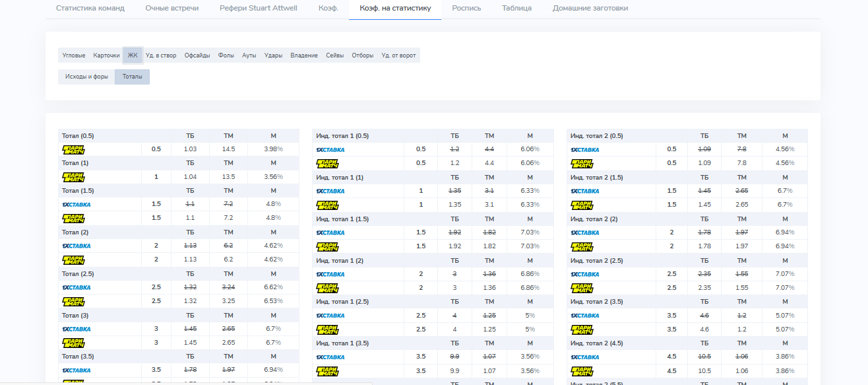The image size is (868, 385).
Task: Click 1xСтавка logo under Инд. тотал 2 (4.5)
Action: (585, 357)
